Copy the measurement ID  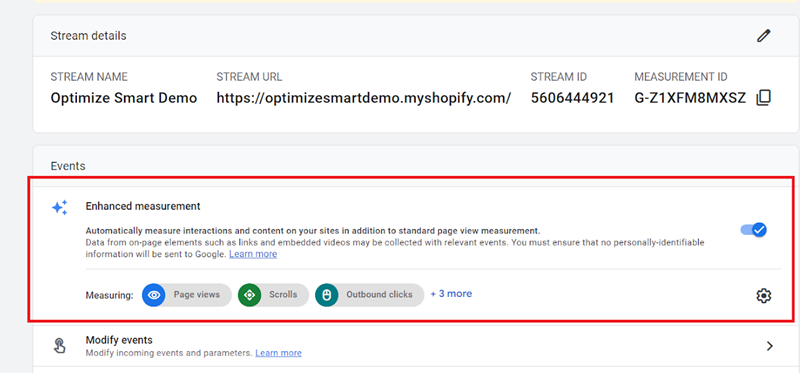pyautogui.click(x=763, y=97)
